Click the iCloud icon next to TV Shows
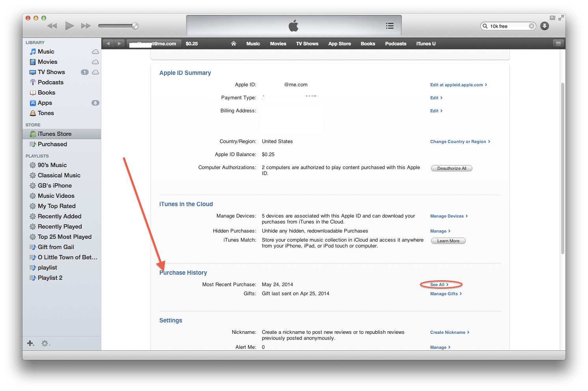This screenshot has width=588, height=391. pyautogui.click(x=95, y=72)
